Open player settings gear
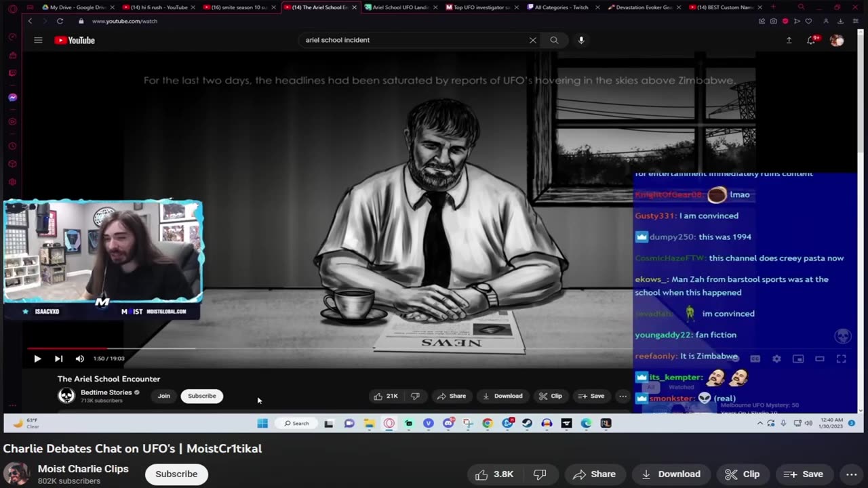Image resolution: width=868 pixels, height=488 pixels. coord(776,359)
